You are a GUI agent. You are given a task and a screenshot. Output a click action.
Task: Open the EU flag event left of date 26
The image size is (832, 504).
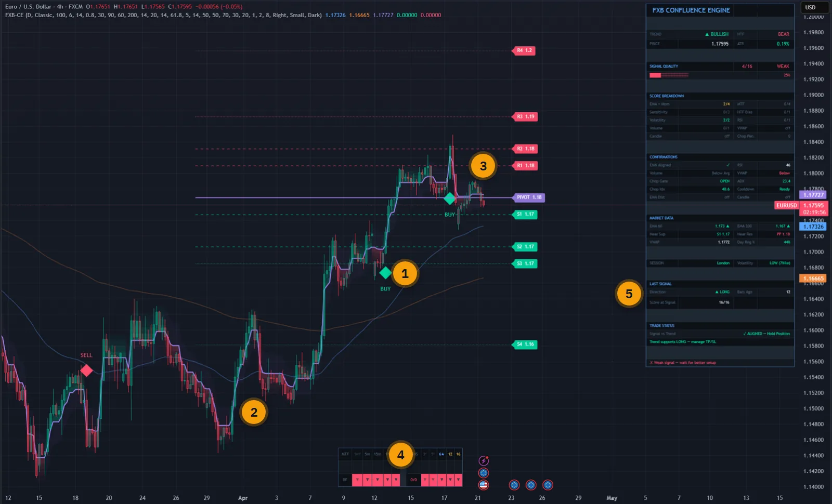531,485
